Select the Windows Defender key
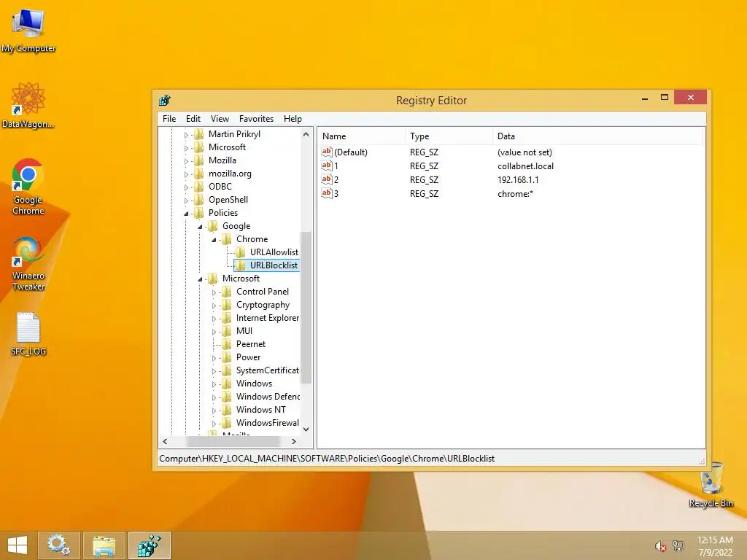This screenshot has width=747, height=560. coord(268,396)
